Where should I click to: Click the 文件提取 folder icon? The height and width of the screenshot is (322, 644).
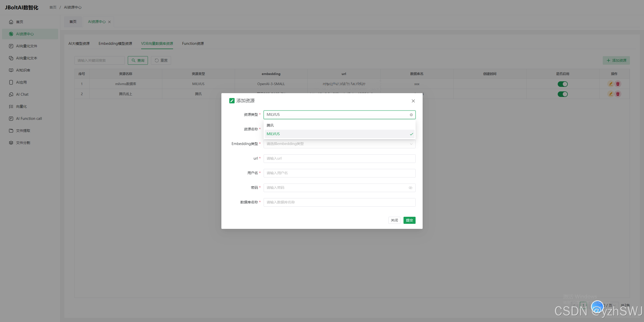click(11, 131)
